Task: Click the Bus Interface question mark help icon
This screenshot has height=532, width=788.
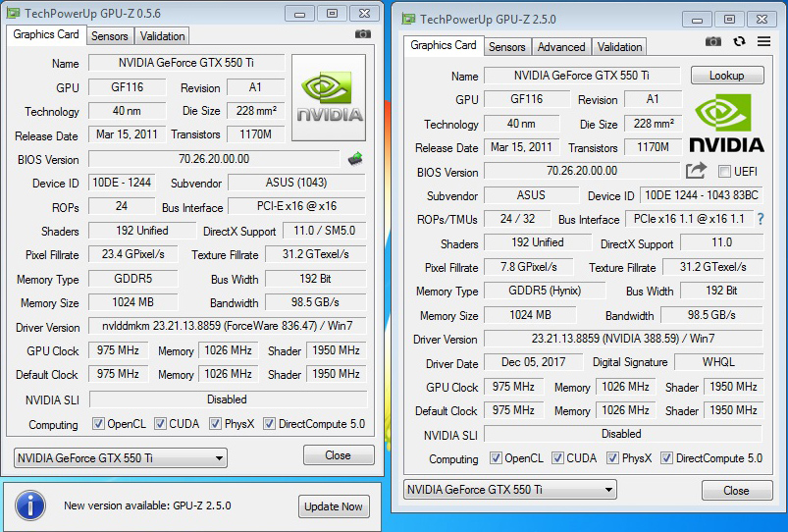Action: (x=761, y=219)
